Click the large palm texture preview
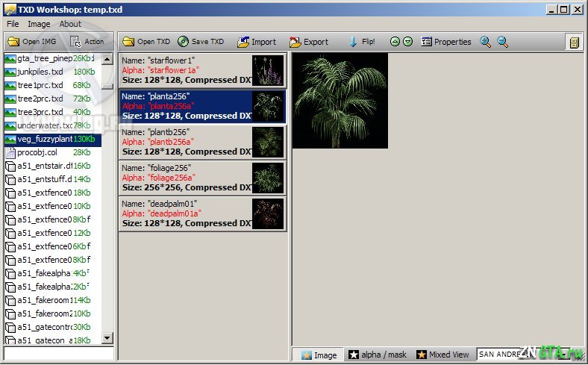The image size is (588, 365). (x=340, y=101)
